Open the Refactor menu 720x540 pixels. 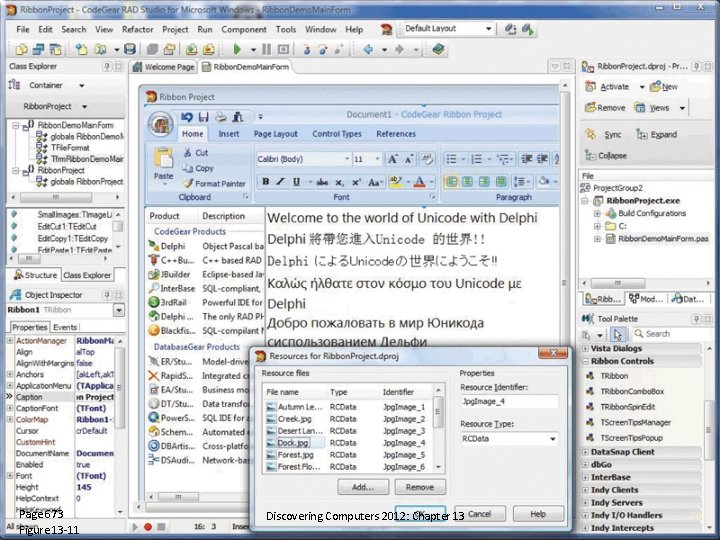(137, 29)
